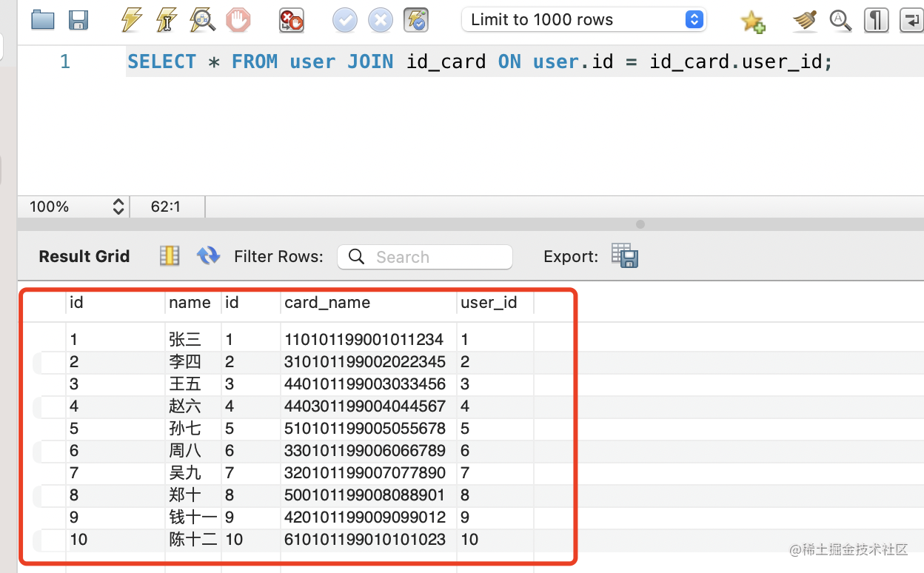Click card number 440101199003033456

point(365,384)
